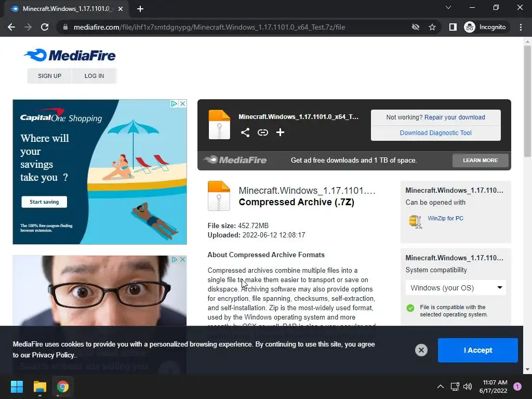This screenshot has width=532, height=399.
Task: Click the WinZip for PC link
Action: (445, 218)
